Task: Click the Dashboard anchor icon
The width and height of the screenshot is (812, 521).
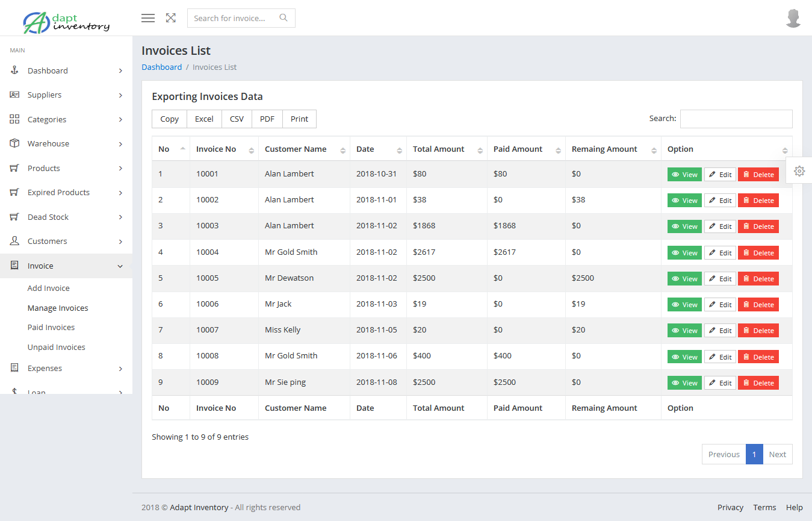Action: coord(15,70)
